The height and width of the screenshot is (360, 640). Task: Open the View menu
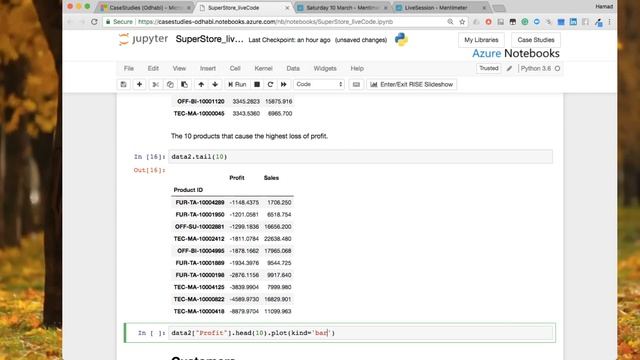coord(179,69)
